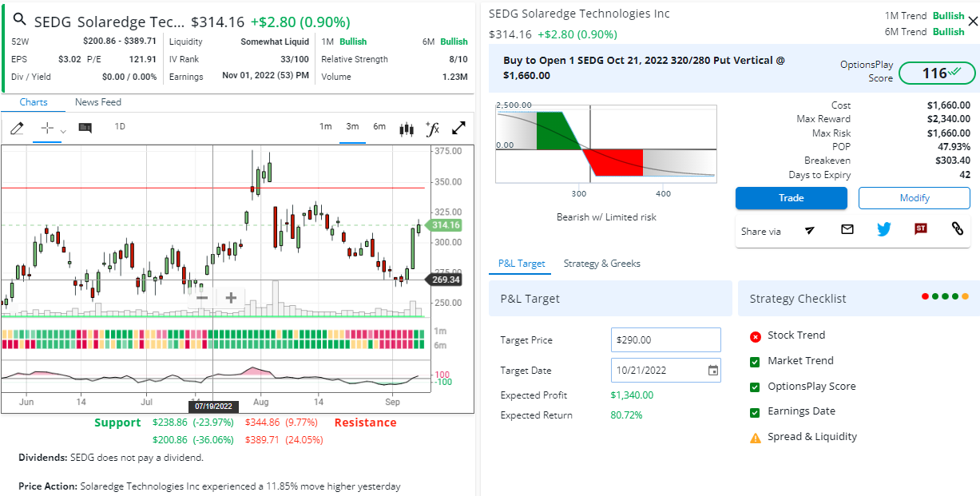Image resolution: width=980 pixels, height=496 pixels.
Task: Share via the paper plane icon
Action: point(810,230)
